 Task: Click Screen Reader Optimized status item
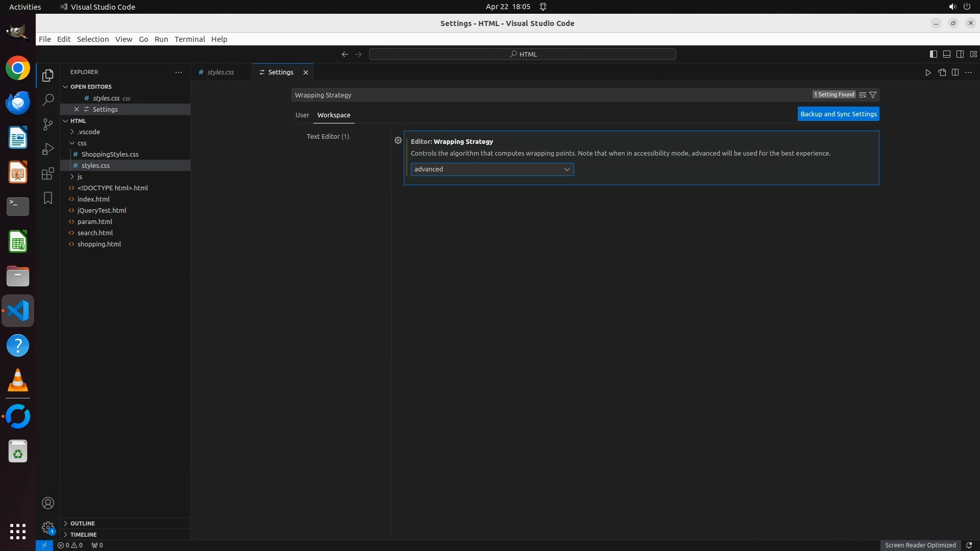click(920, 545)
